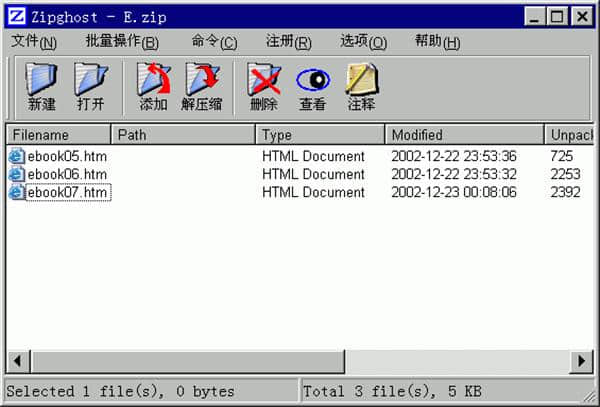The height and width of the screenshot is (407, 600).
Task: Click the scroll left arrow
Action: (x=18, y=361)
